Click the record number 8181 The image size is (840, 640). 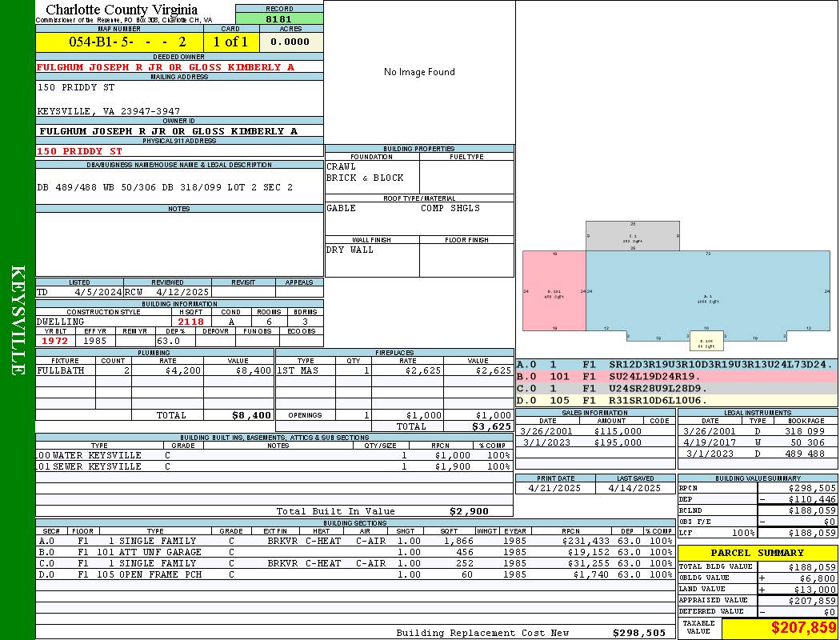278,18
